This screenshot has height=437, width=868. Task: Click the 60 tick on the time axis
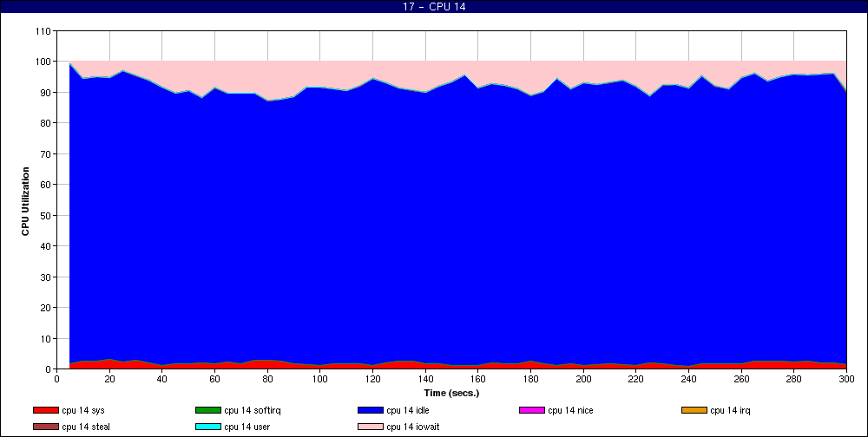click(x=214, y=379)
